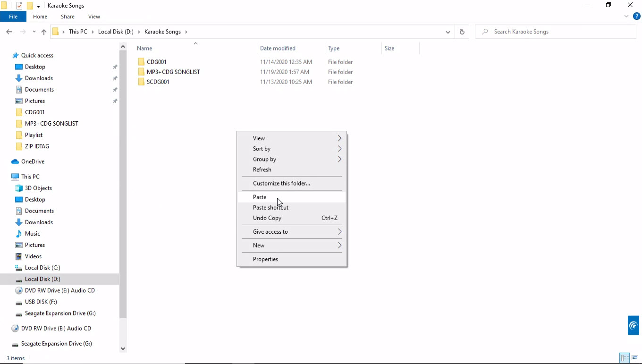Click the Back navigation arrow
Screen dimensions: 642x364
pos(9,32)
